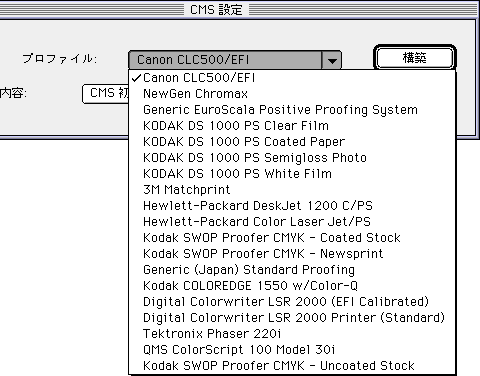Select Digital Colorwriter LSR 2000 Printer (Standard)
This screenshot has width=480, height=376.
(x=292, y=318)
